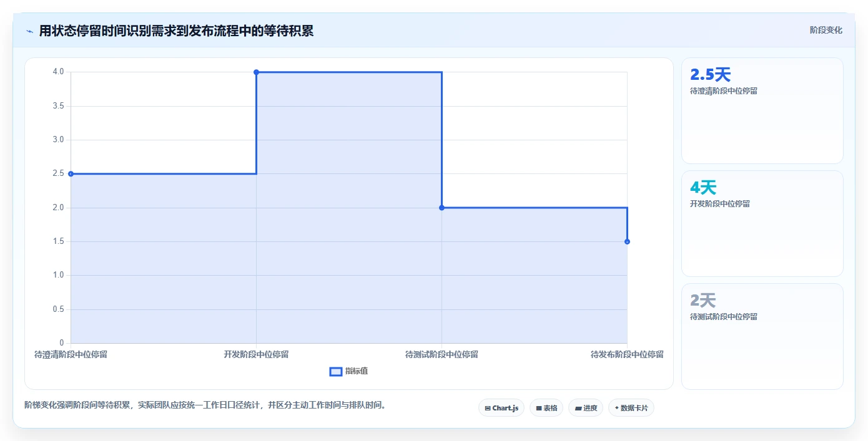Click x-axis label 开发阶段中位停留
The width and height of the screenshot is (868, 441).
(x=256, y=354)
